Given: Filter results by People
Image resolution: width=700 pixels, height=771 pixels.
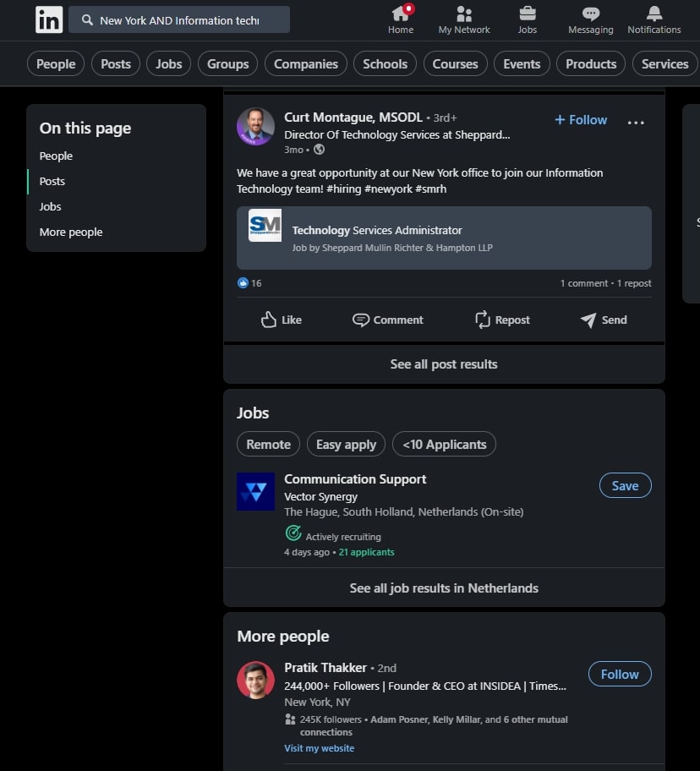Looking at the screenshot, I should (x=56, y=64).
